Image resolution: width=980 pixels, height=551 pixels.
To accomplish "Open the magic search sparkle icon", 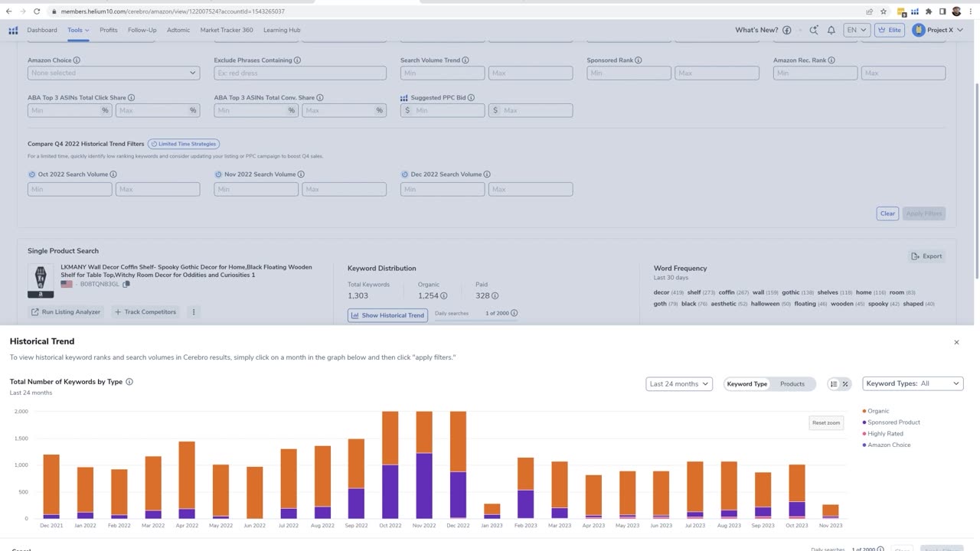I will coord(813,31).
